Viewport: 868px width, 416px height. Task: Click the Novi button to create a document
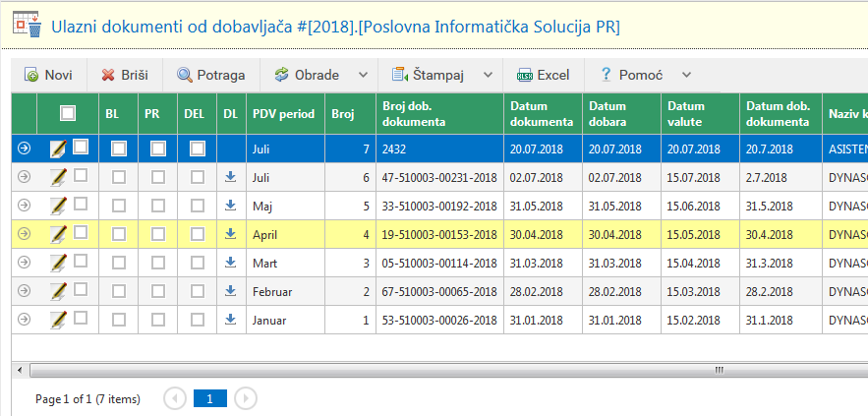point(48,75)
